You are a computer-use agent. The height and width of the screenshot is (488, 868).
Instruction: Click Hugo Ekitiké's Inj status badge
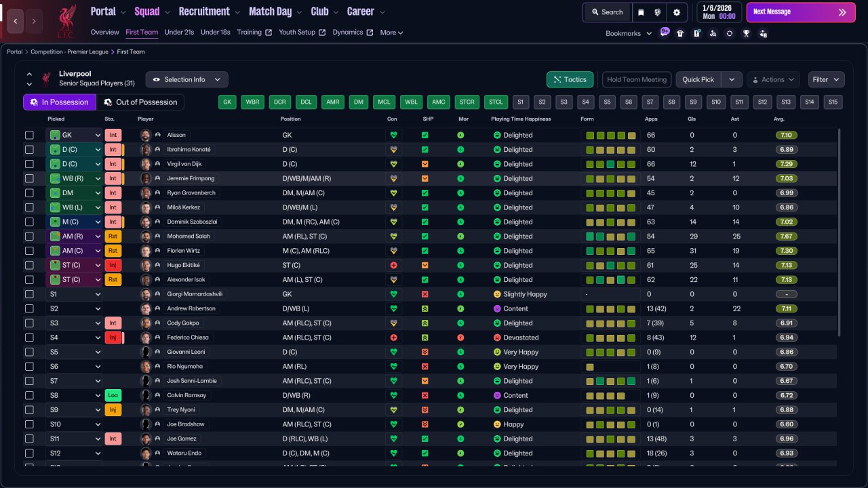coord(113,265)
